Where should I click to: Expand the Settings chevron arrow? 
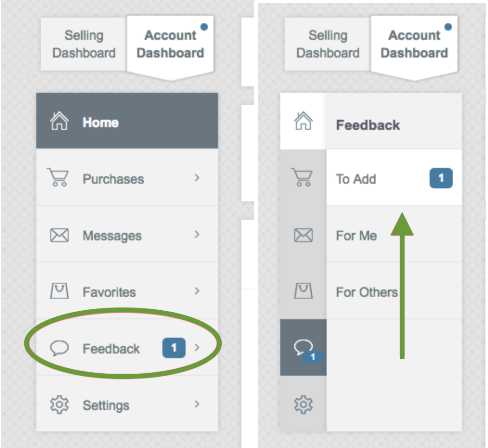point(197,404)
